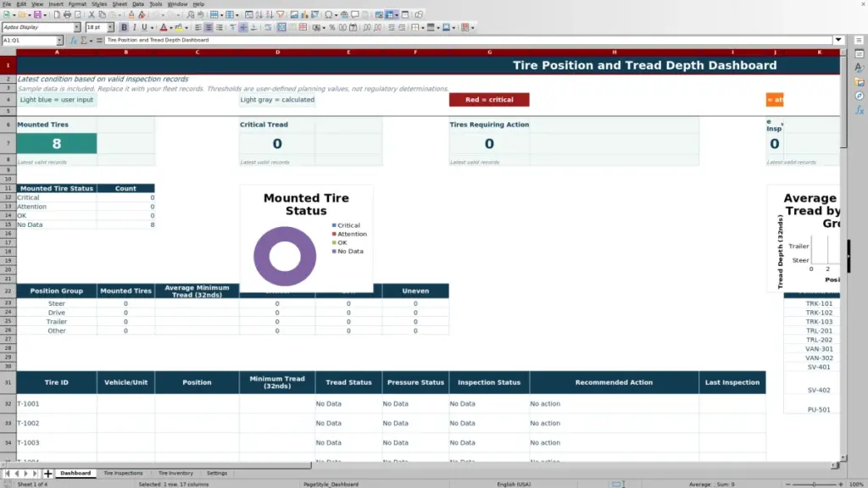Toggle Bold formatting

coord(124,27)
